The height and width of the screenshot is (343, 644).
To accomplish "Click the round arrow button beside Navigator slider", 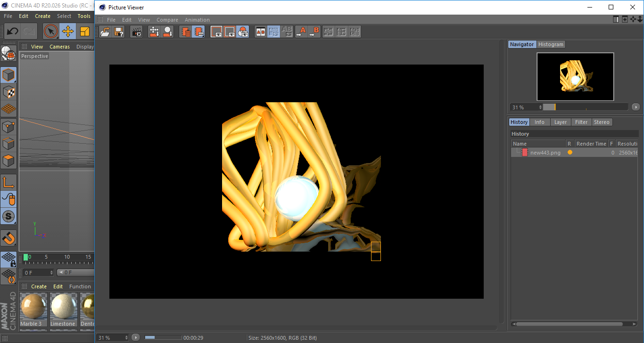I will coord(636,107).
